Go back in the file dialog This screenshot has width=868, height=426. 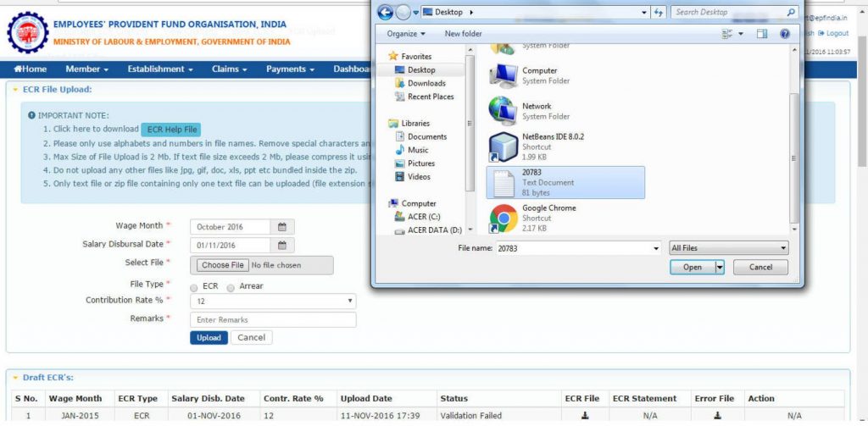coord(386,12)
